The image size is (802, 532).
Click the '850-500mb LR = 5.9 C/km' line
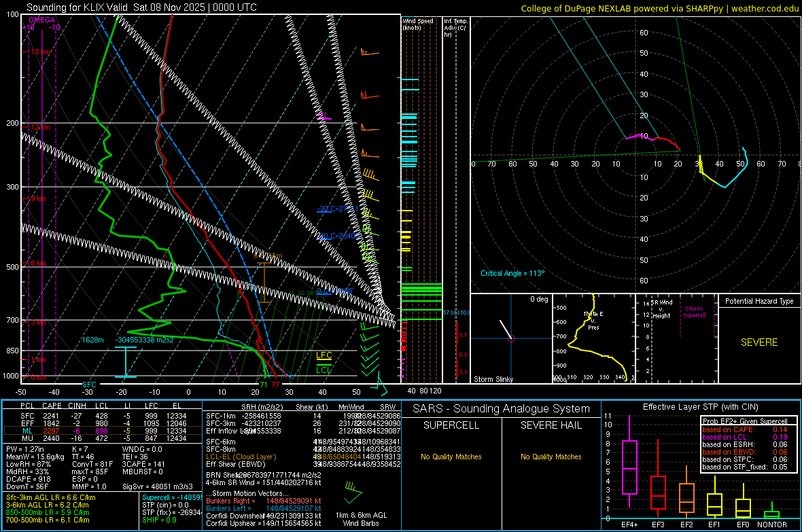point(48,512)
